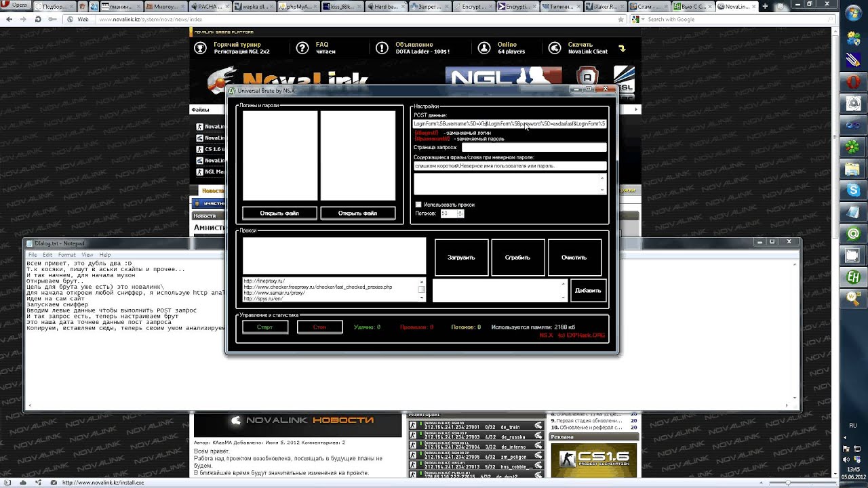Click the wrong-password phrases input field
This screenshot has width=868, height=488.
point(509,166)
